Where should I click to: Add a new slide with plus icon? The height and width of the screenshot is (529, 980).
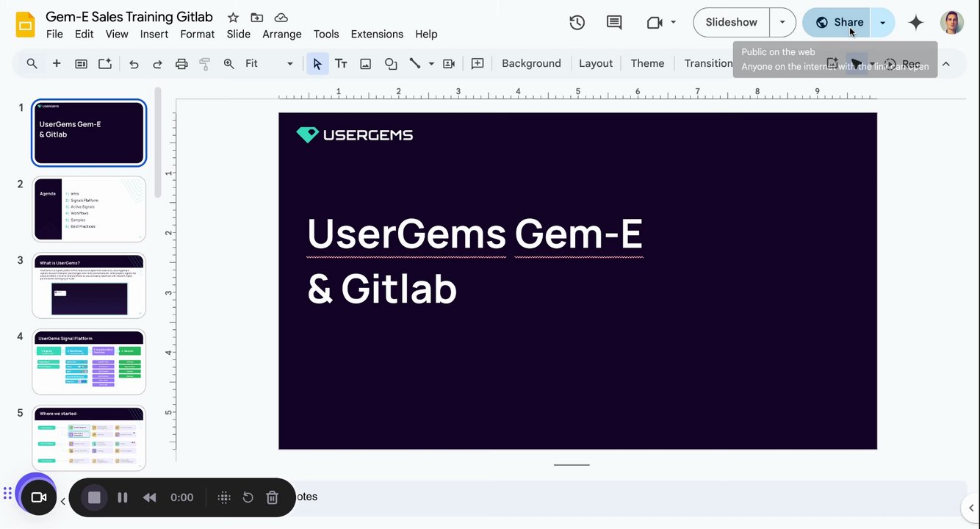[57, 64]
